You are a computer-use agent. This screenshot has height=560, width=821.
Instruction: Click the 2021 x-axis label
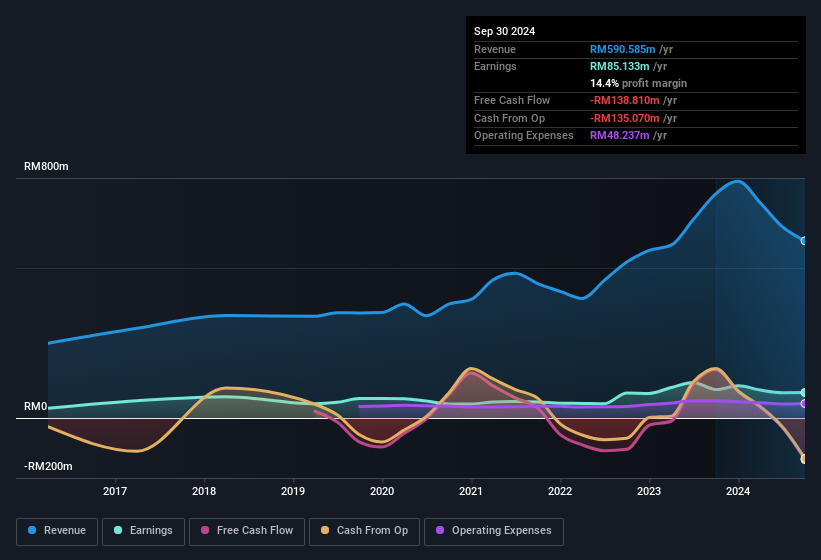471,491
